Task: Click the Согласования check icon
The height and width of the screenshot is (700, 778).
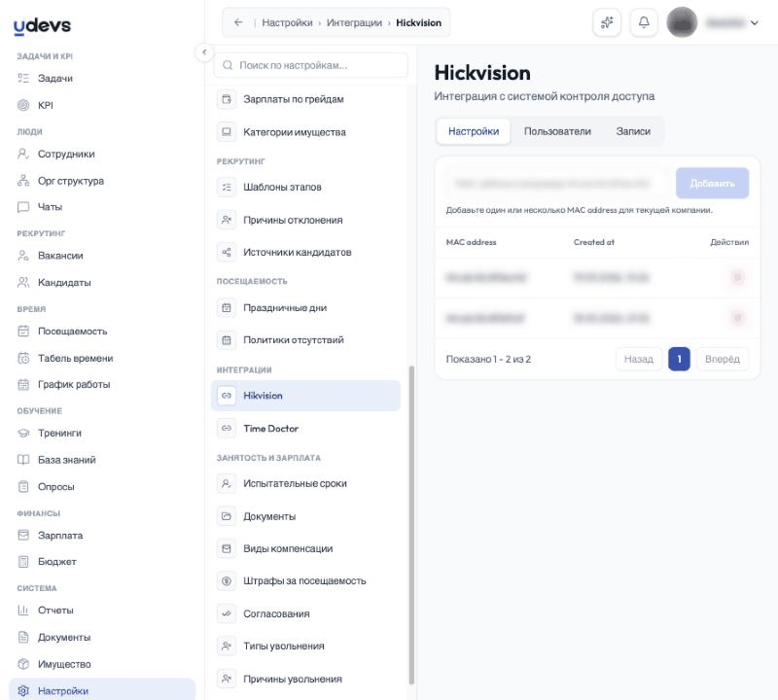Action: pos(227,613)
